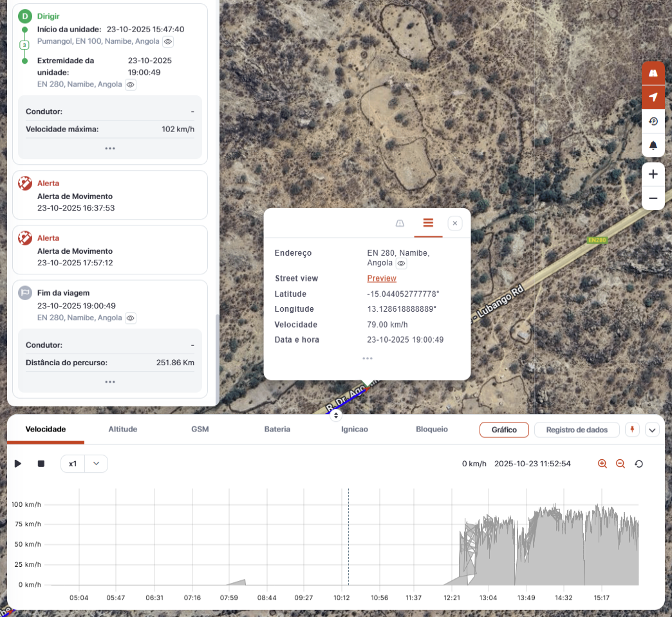Open the Bateria tab

click(x=277, y=429)
